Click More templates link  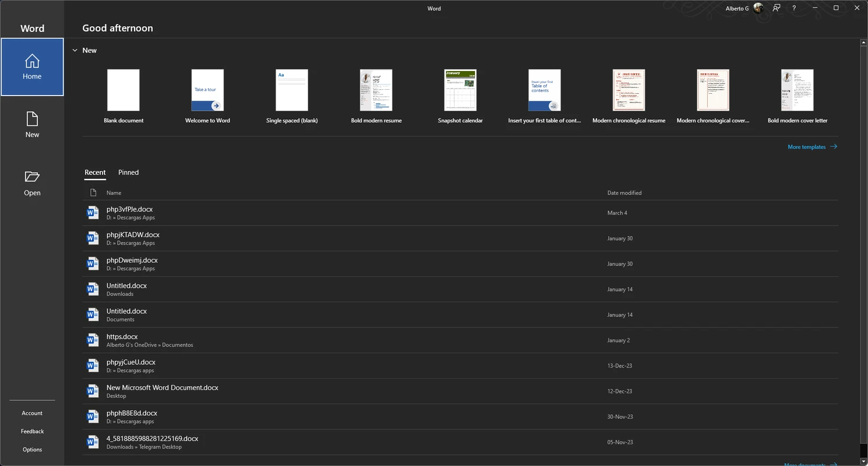[812, 147]
